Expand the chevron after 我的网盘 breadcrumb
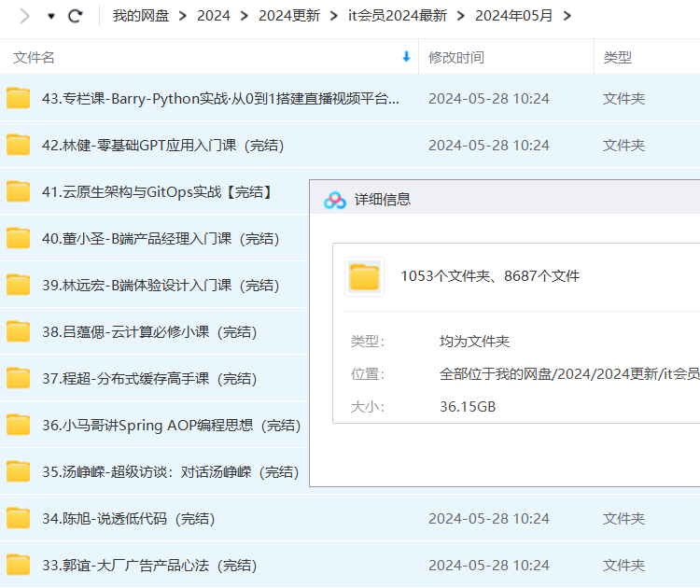Viewport: 700px width, 588px height. 182,16
